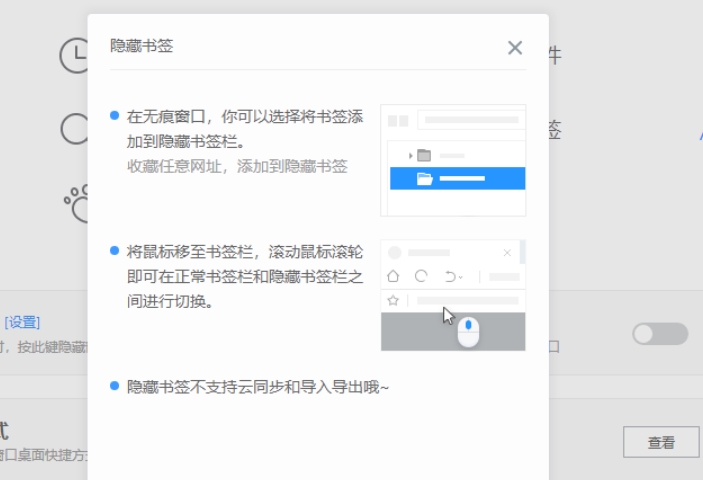Click the 查看 button in background page
This screenshot has height=480, width=703.
[x=661, y=442]
